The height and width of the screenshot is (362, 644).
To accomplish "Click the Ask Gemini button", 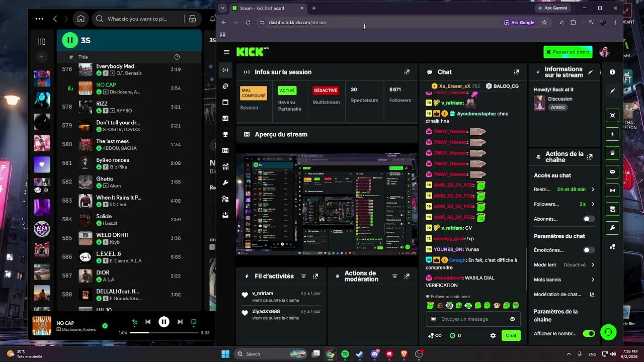I will click(553, 8).
